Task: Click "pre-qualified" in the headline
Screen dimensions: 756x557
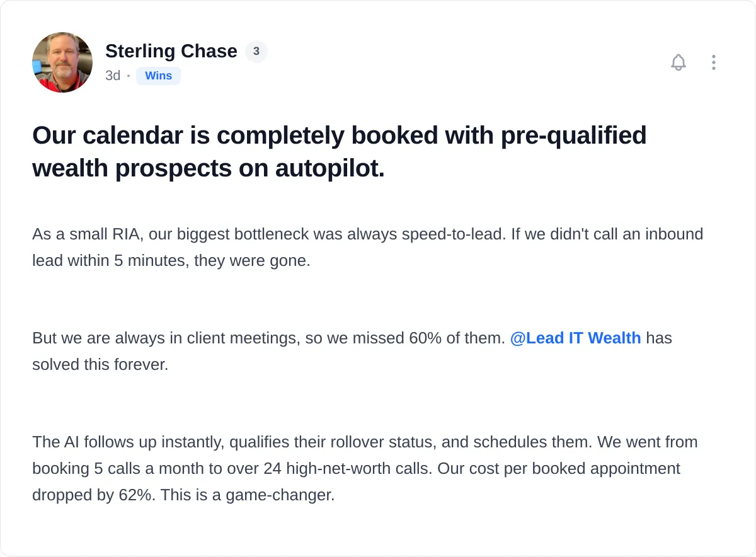Action: tap(574, 135)
